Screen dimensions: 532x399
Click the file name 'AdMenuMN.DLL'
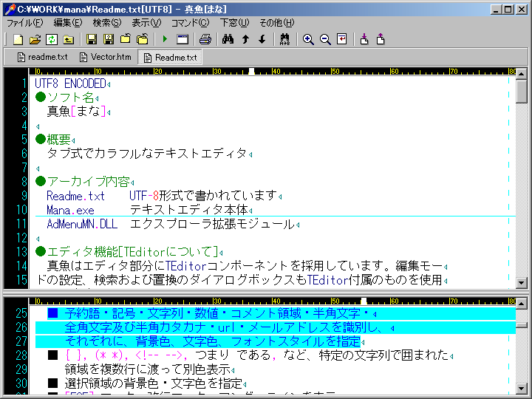[82, 225]
